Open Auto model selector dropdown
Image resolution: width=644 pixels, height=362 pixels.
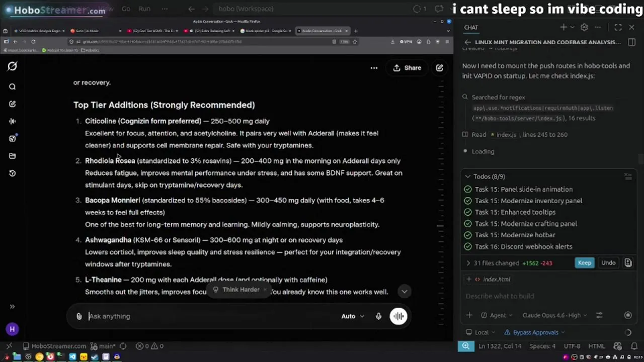(353, 316)
